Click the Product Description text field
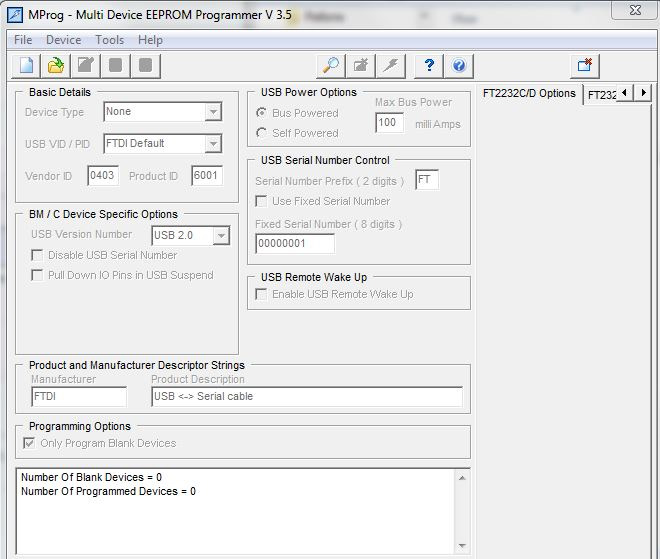The height and width of the screenshot is (559, 660). (x=306, y=397)
